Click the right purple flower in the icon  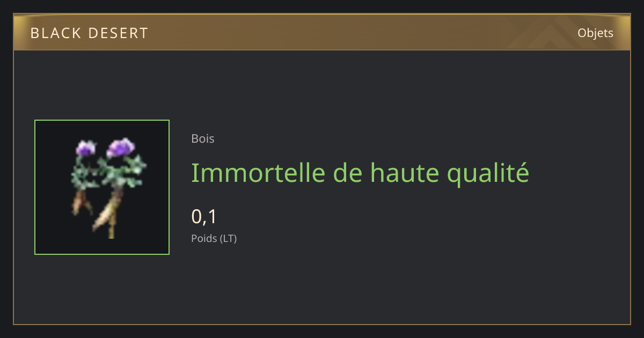[x=121, y=147]
